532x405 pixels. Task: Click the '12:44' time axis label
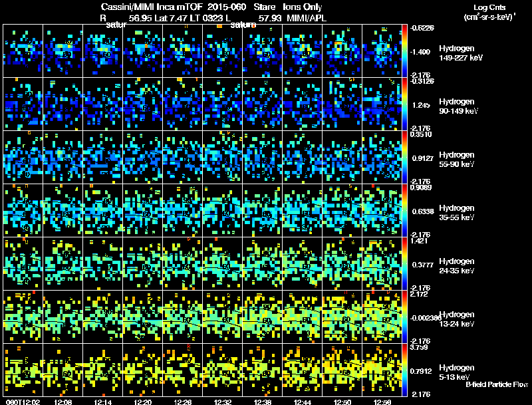tap(303, 402)
